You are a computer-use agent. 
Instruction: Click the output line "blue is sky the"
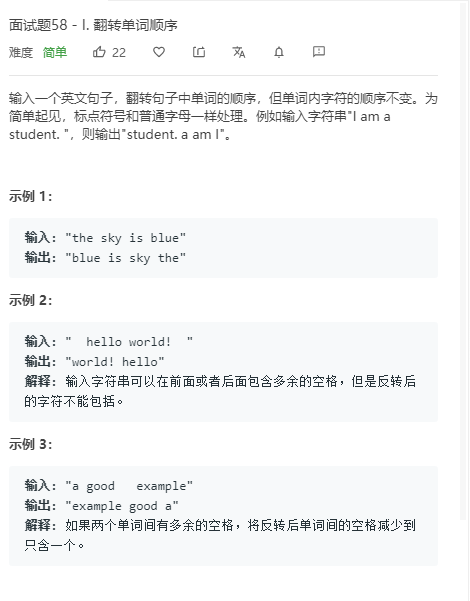pos(105,258)
